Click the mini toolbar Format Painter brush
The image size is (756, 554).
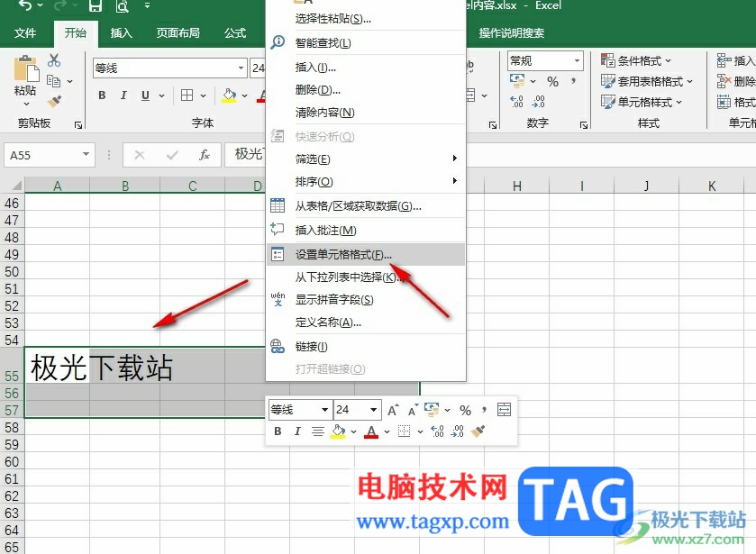pos(478,431)
